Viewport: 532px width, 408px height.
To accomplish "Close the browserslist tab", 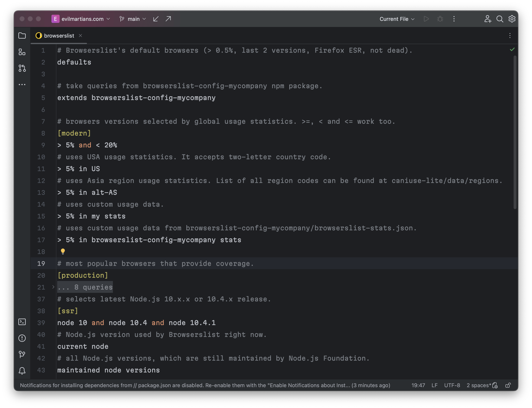I will pyautogui.click(x=80, y=36).
